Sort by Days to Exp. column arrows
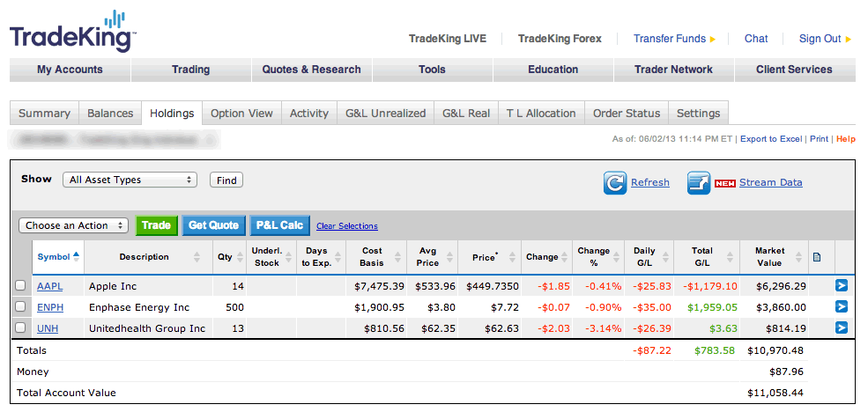Screen dimensions: 868x412 coord(338,257)
